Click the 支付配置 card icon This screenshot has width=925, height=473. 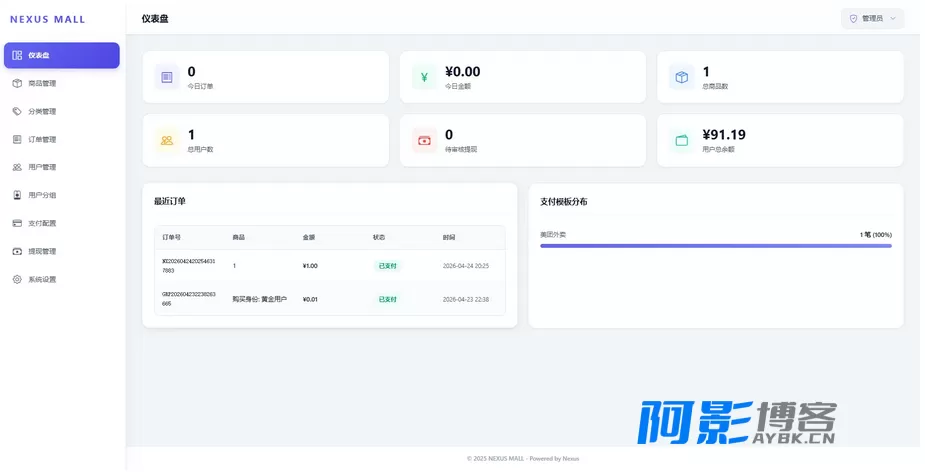click(x=17, y=223)
